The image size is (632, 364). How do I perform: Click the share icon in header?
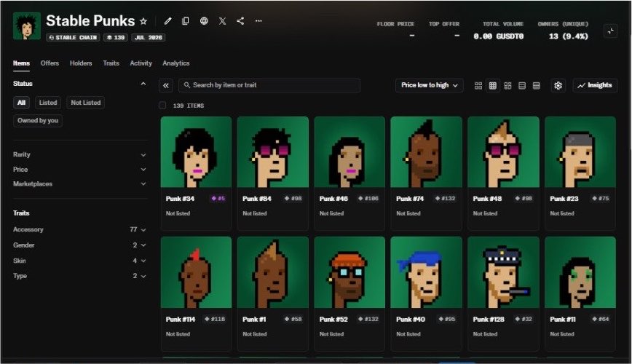(x=240, y=21)
